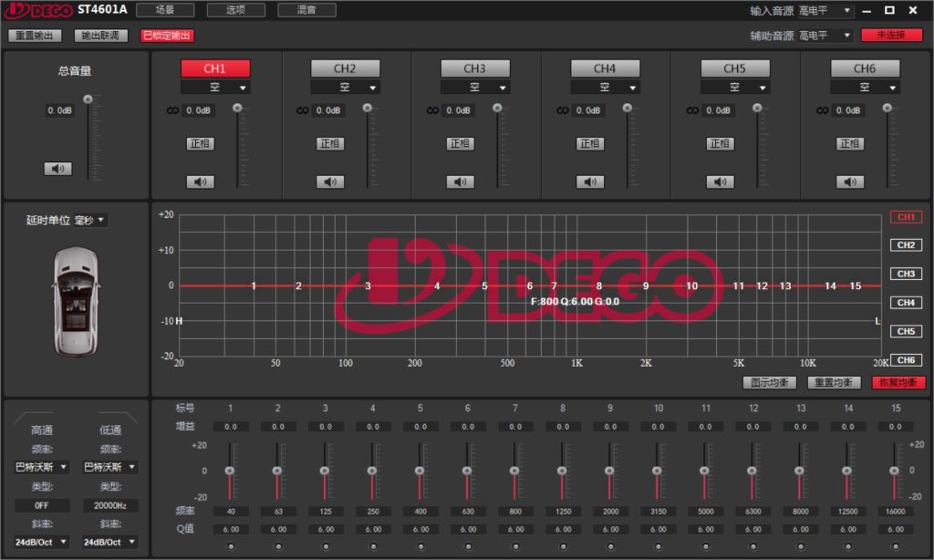Click the 输出联调 output link button
The width and height of the screenshot is (934, 560).
point(100,36)
